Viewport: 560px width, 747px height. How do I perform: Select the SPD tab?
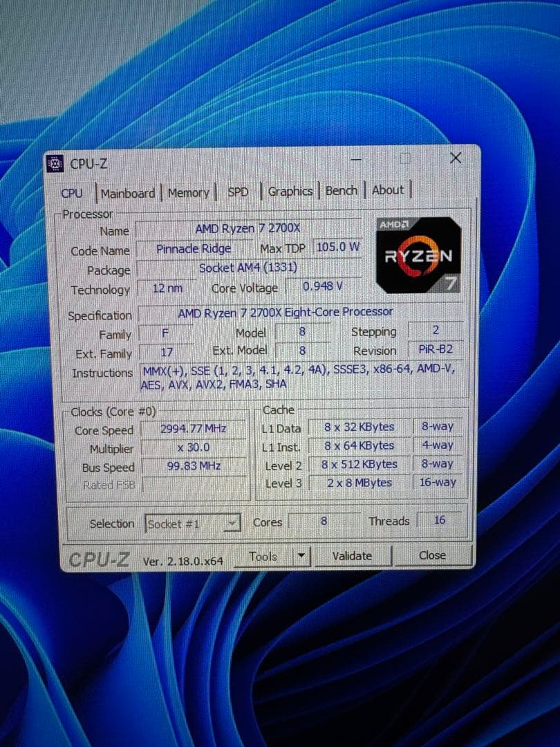point(238,193)
